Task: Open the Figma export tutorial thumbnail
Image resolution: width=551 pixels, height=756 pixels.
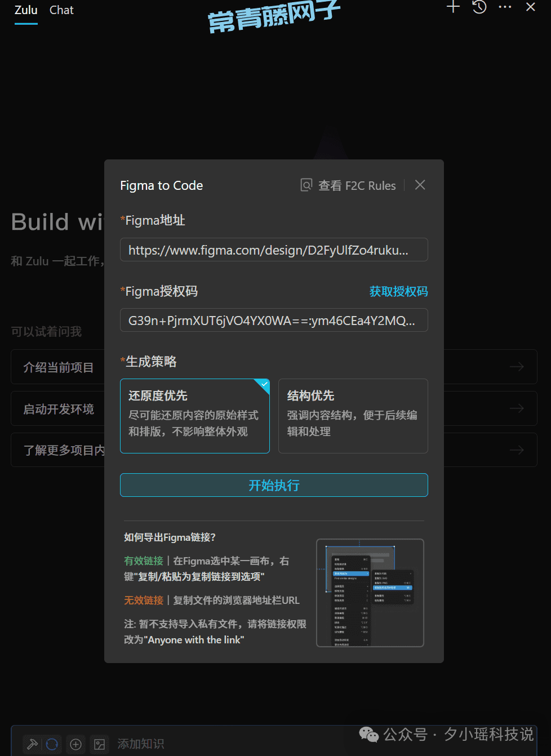Action: [x=370, y=593]
